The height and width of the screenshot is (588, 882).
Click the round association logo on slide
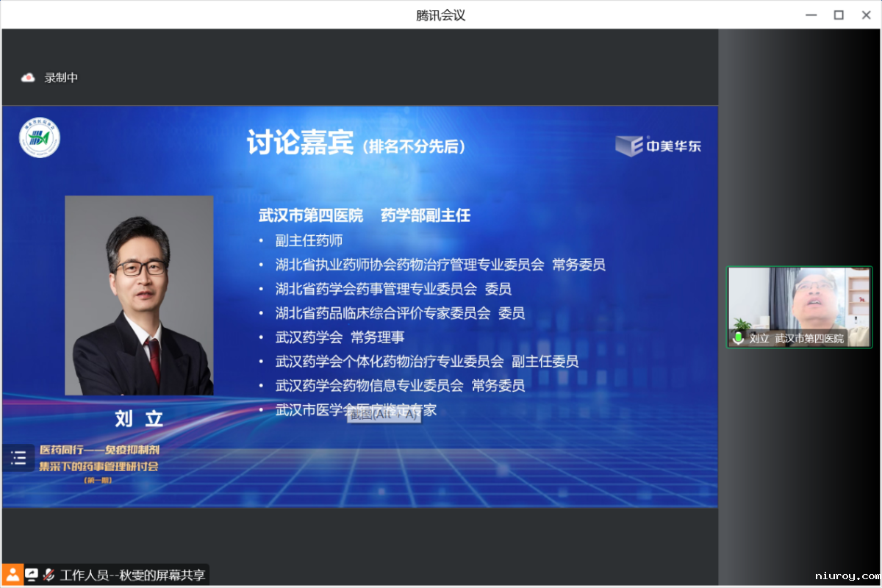click(x=40, y=137)
